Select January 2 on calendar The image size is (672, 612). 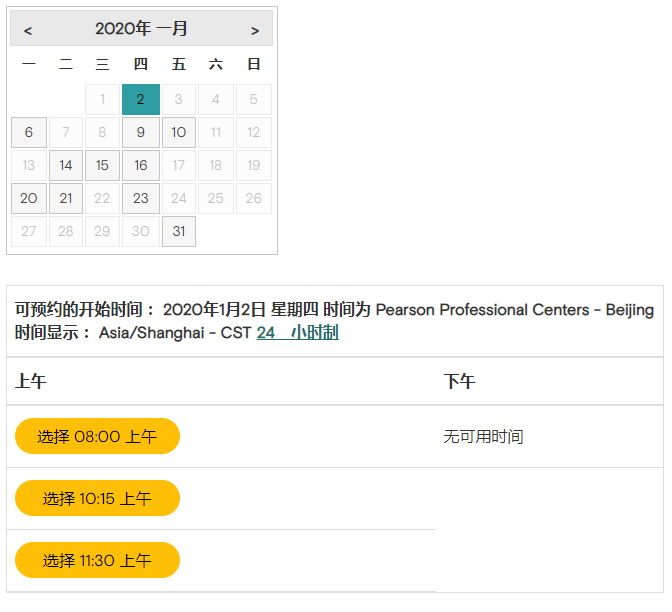coord(141,99)
